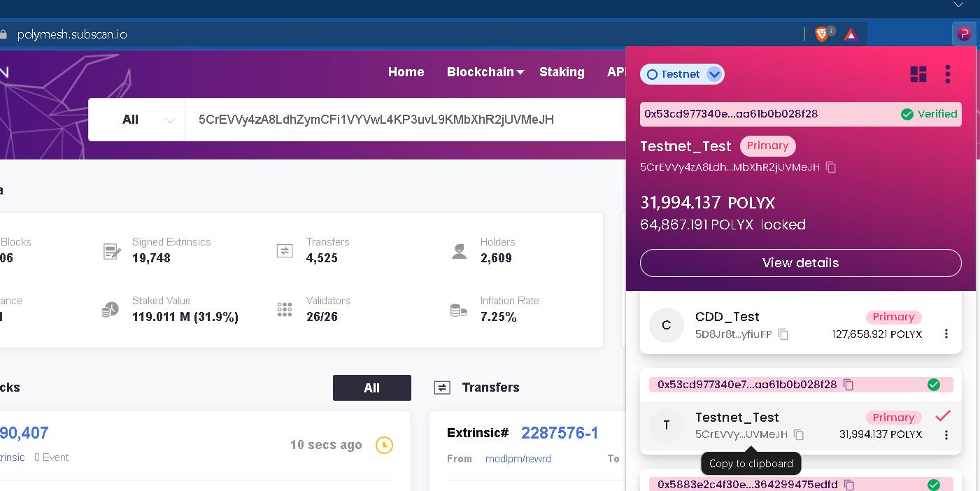Copy the 0x5883e2c4f30e identity ID

[849, 485]
